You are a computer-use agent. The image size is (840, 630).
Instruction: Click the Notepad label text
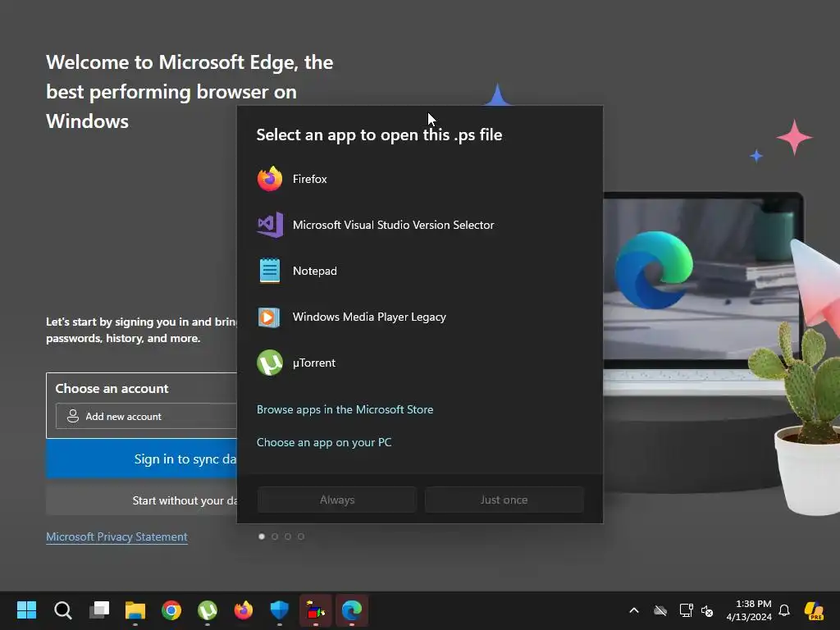[315, 271]
